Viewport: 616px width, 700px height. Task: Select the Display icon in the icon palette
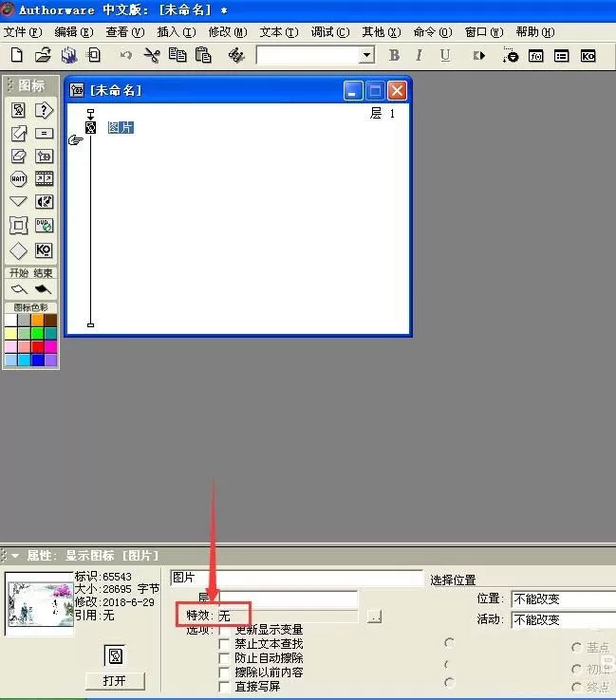[x=18, y=110]
